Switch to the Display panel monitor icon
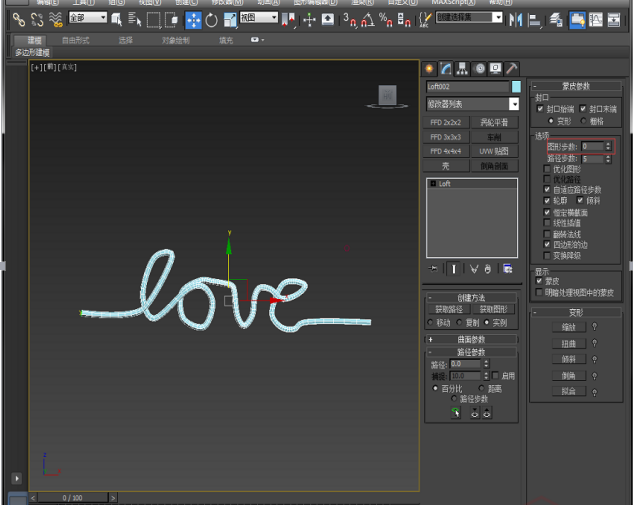 (x=495, y=69)
